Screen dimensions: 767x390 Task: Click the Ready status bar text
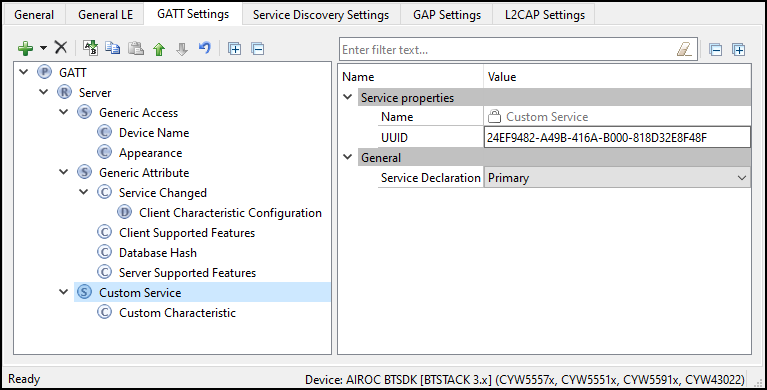tap(24, 379)
